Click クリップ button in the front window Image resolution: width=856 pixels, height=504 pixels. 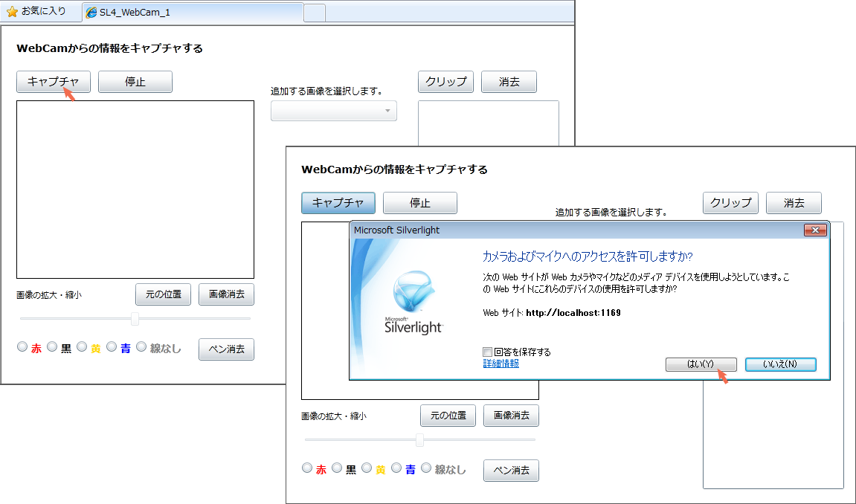pos(731,203)
